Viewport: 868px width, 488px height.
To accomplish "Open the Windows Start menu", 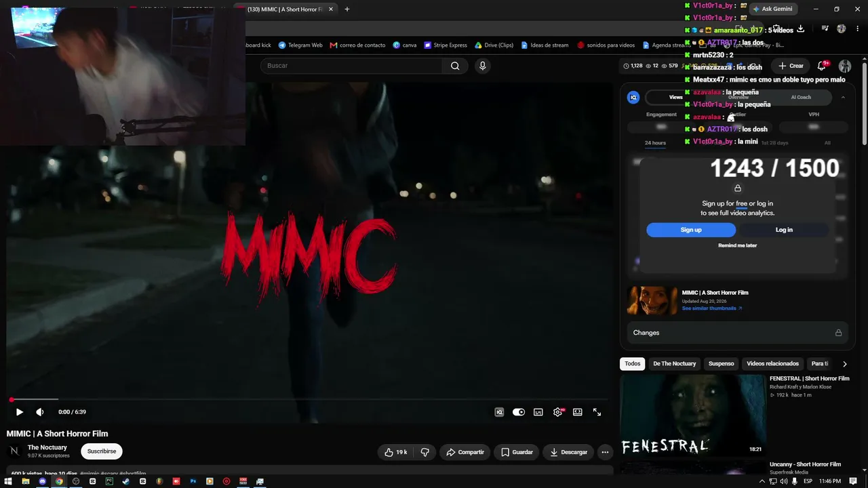I will point(8,481).
